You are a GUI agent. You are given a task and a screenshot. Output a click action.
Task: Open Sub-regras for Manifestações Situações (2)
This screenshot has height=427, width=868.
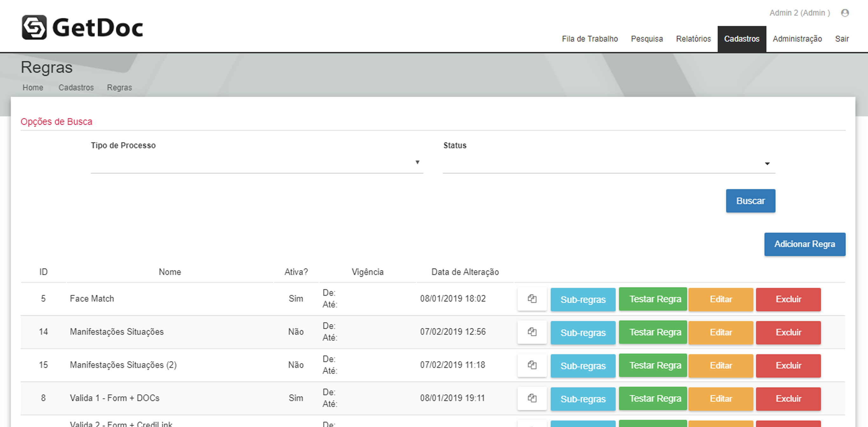[583, 366]
